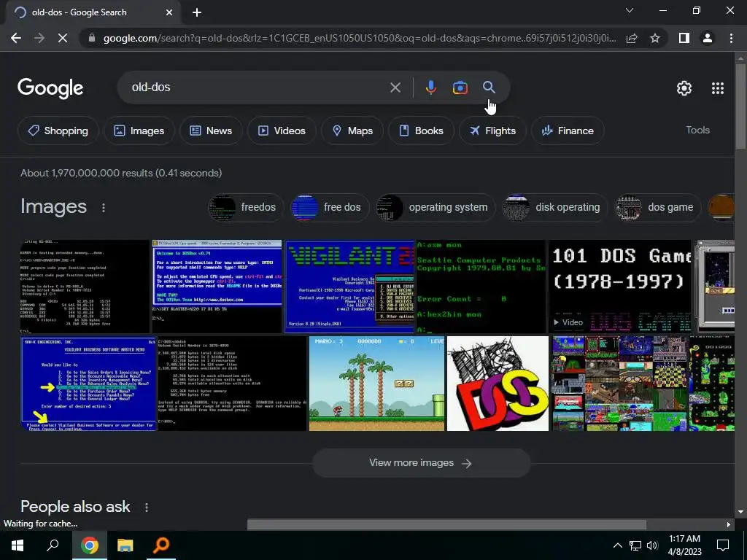Click View more images button

point(421,463)
